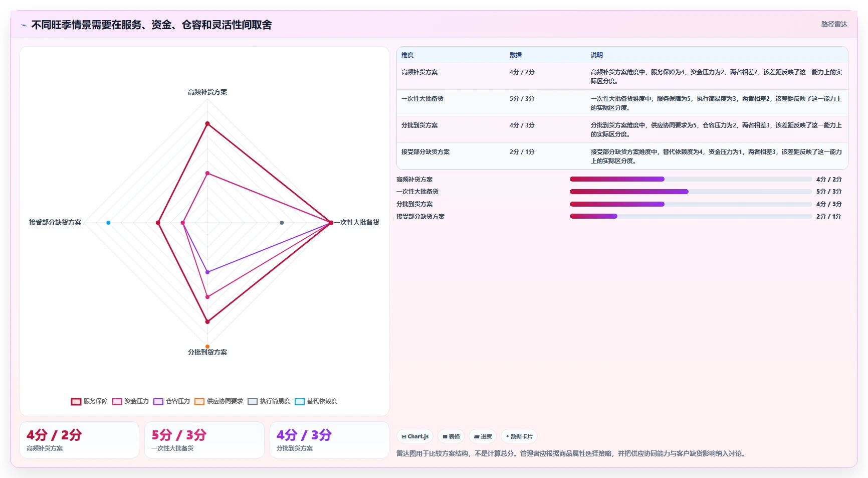Click the 说明 column header

(597, 55)
